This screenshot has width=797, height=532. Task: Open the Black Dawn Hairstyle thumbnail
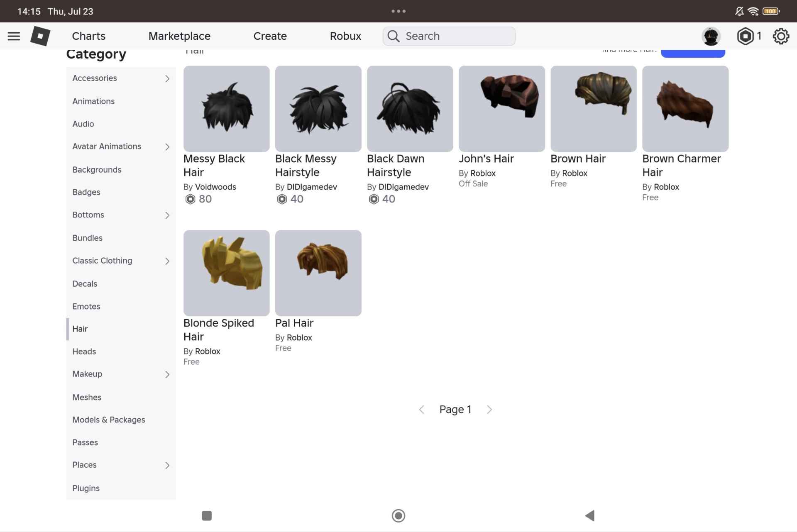[x=410, y=109]
